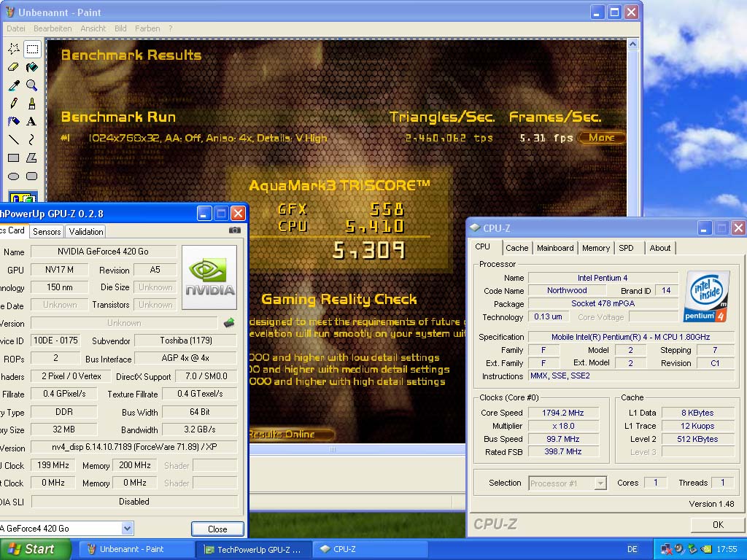747x560 pixels.
Task: Open the GeForce4 420 Go card dropdown
Action: pyautogui.click(x=127, y=528)
